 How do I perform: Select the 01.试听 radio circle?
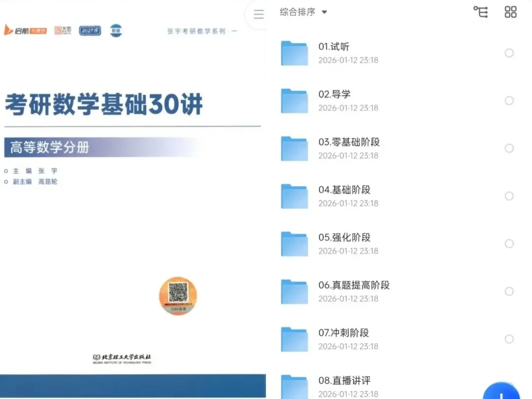pyautogui.click(x=509, y=53)
